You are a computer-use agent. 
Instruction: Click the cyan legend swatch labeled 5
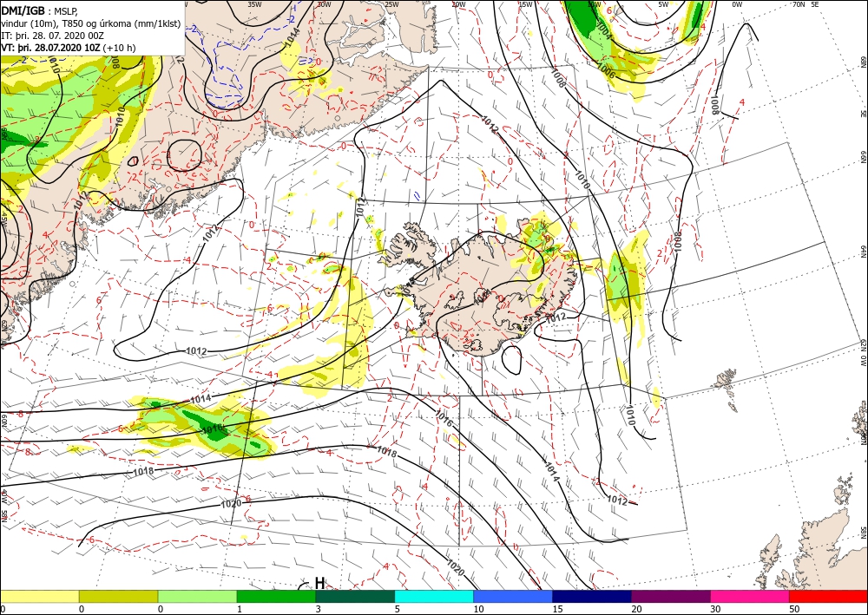coord(434,596)
